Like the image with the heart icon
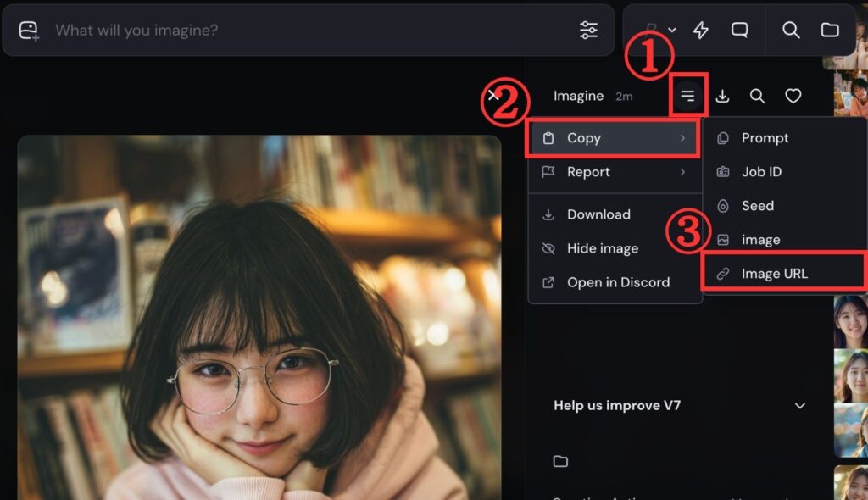Image resolution: width=868 pixels, height=500 pixels. (x=793, y=97)
